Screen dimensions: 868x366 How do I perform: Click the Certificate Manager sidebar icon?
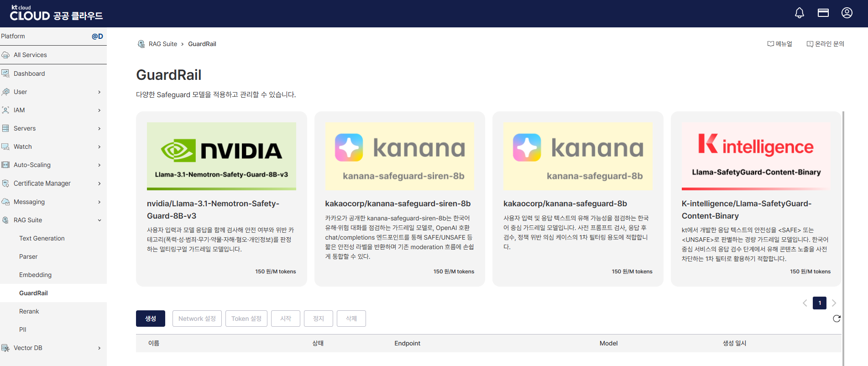[5, 183]
